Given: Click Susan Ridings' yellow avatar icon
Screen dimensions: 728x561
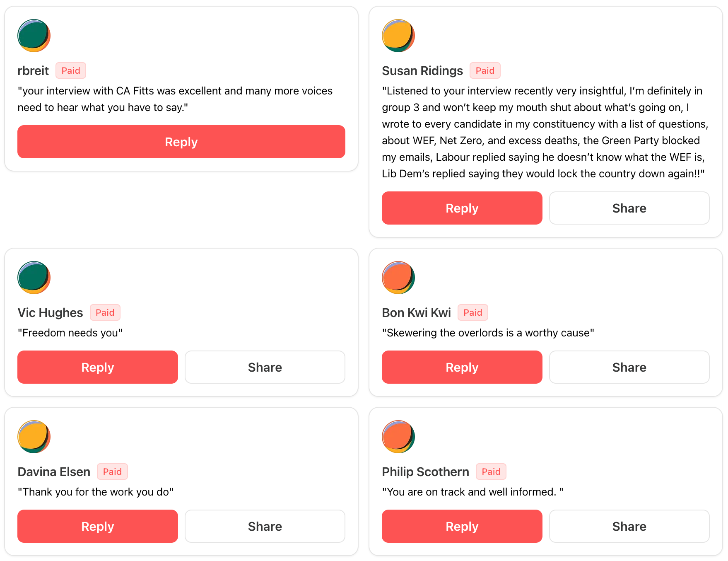Looking at the screenshot, I should (x=398, y=36).
